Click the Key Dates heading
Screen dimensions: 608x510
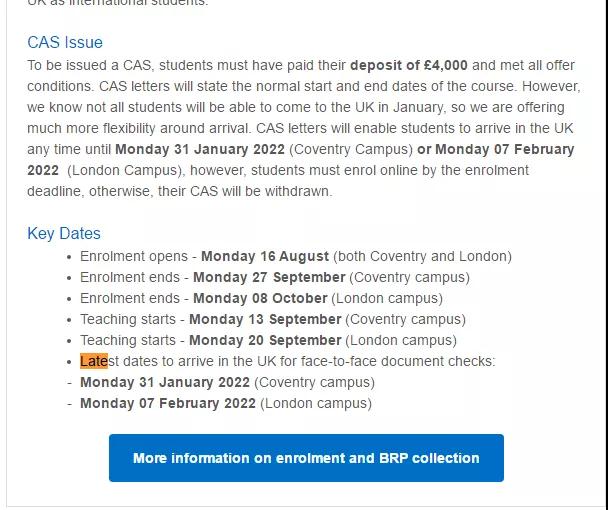click(x=64, y=233)
